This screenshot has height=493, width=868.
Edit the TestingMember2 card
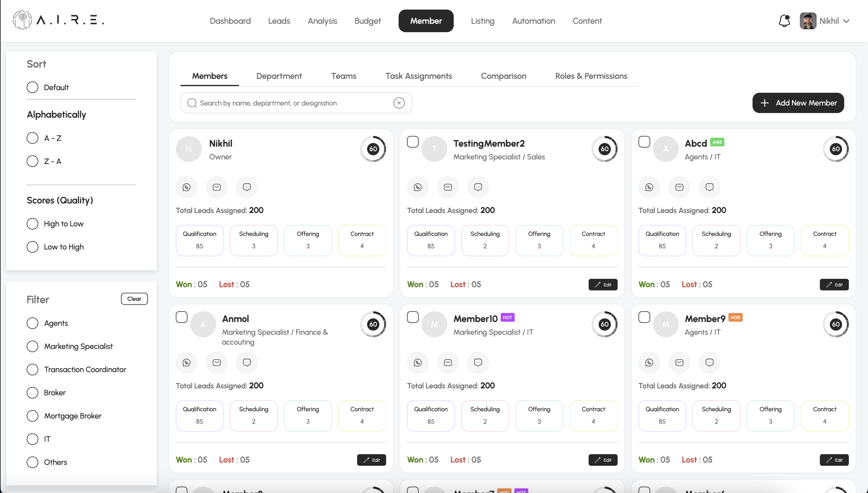pos(603,284)
